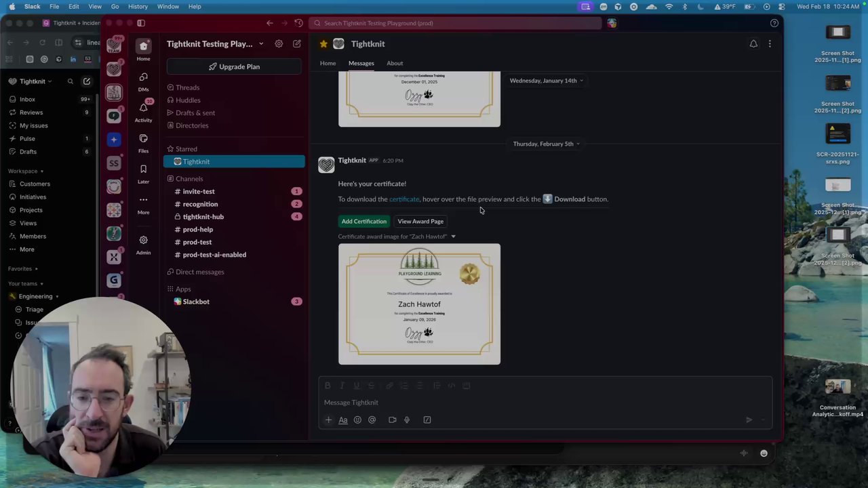Screen dimensions: 868x488
Task: Open Home in the Slack sidebar
Action: coord(143,50)
